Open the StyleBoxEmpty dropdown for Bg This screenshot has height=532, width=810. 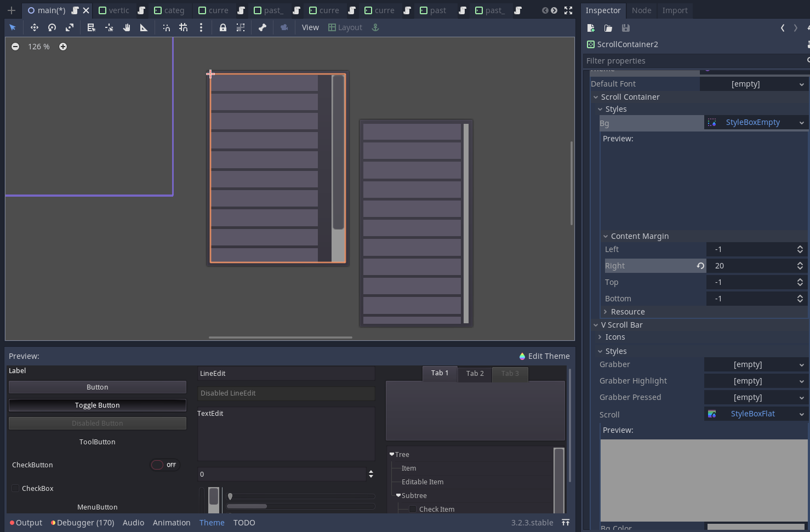pos(801,122)
